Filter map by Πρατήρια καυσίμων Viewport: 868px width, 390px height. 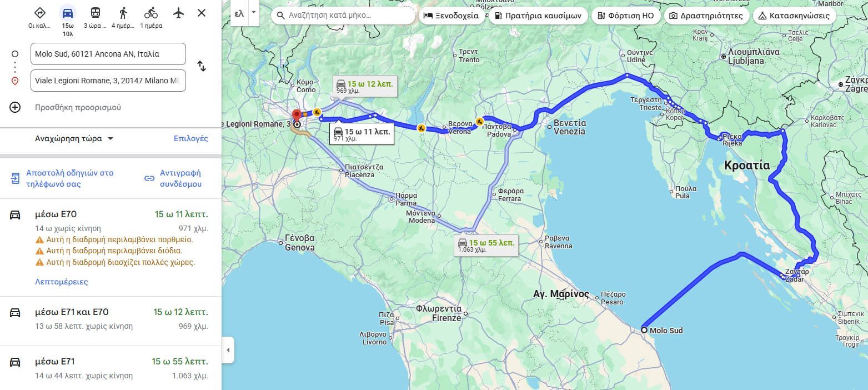click(538, 16)
